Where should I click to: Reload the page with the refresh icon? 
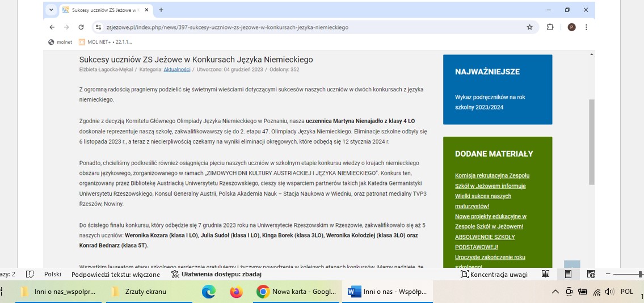click(81, 27)
